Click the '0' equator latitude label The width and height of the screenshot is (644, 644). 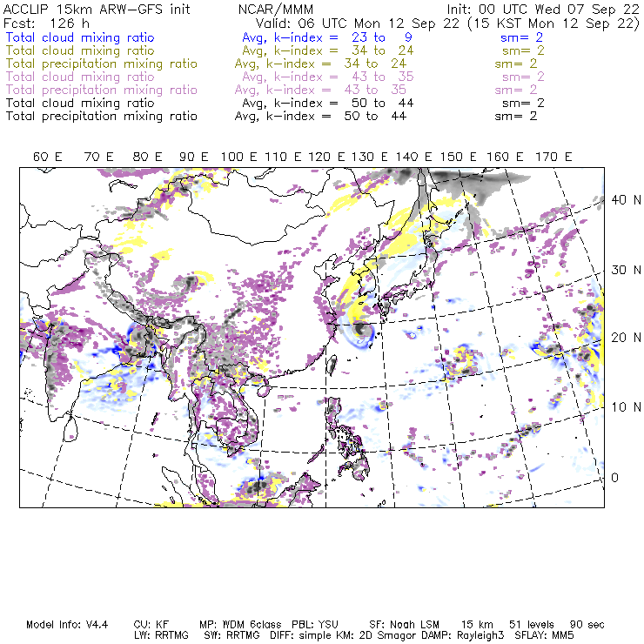614,478
